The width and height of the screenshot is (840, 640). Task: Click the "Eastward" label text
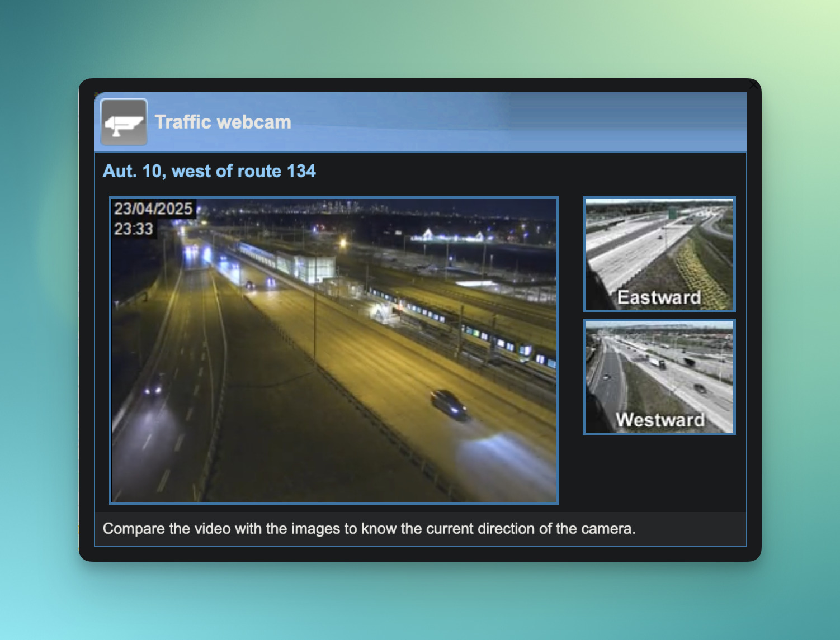point(659,297)
